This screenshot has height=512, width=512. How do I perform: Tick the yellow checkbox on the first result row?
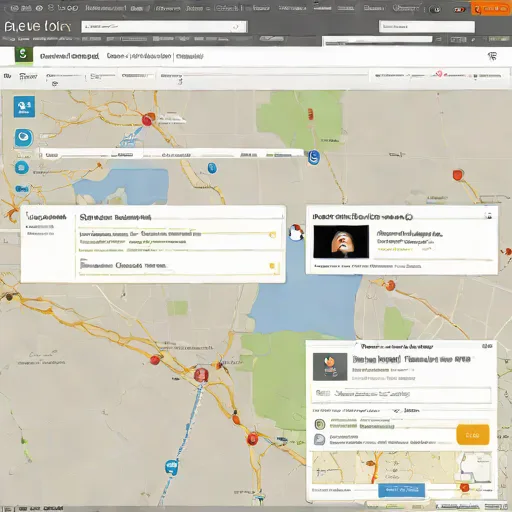coord(272,235)
